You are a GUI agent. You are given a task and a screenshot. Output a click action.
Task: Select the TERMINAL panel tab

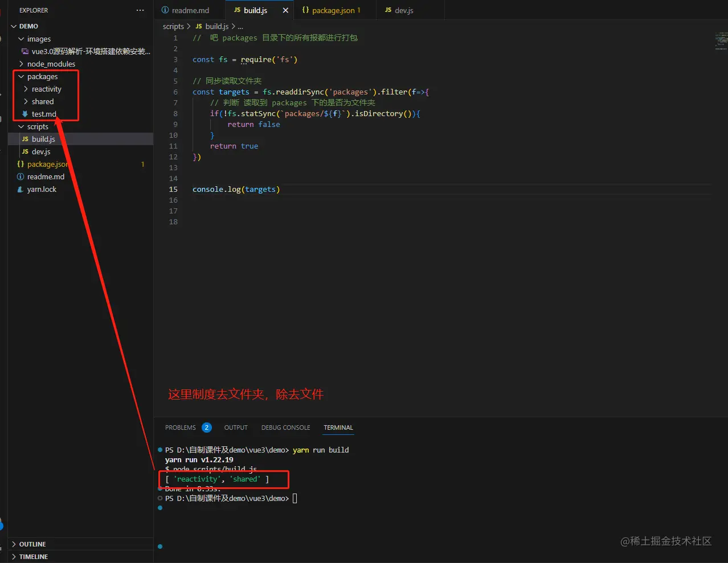coord(338,428)
